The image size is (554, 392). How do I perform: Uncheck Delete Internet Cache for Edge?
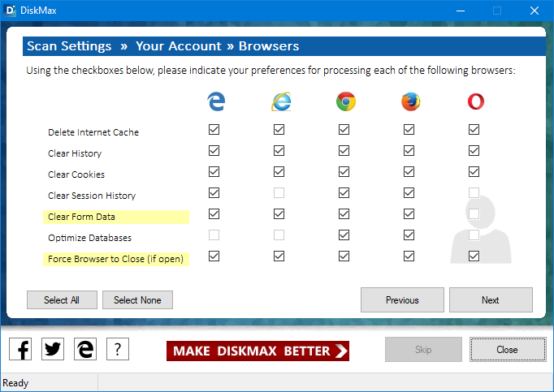(214, 130)
